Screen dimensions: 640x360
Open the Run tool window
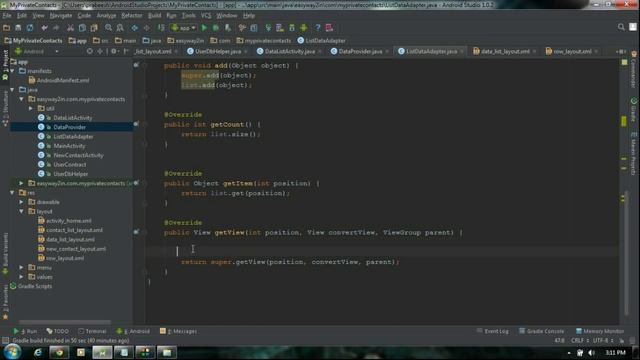click(x=25, y=331)
